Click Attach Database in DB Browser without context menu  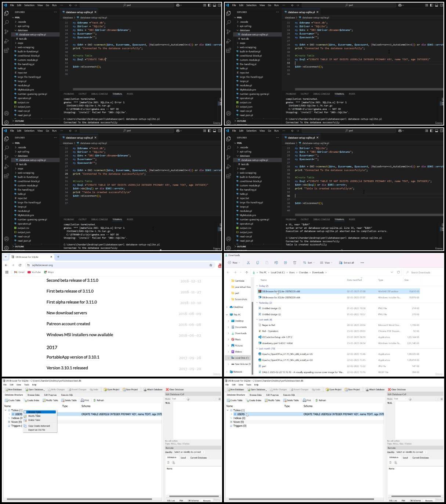(x=375, y=389)
